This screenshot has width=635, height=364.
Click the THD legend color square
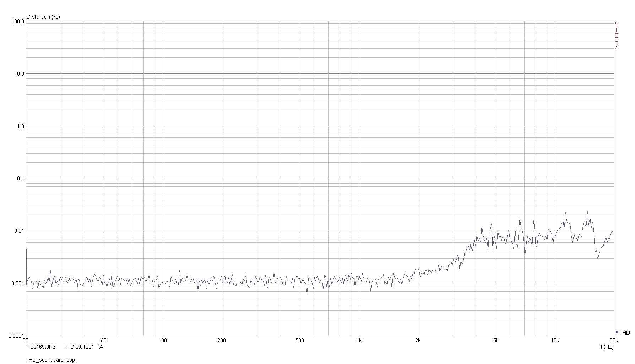coord(617,332)
